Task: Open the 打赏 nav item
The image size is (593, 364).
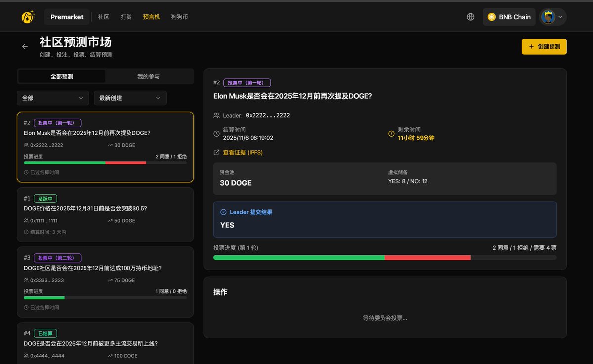Action: pos(126,17)
